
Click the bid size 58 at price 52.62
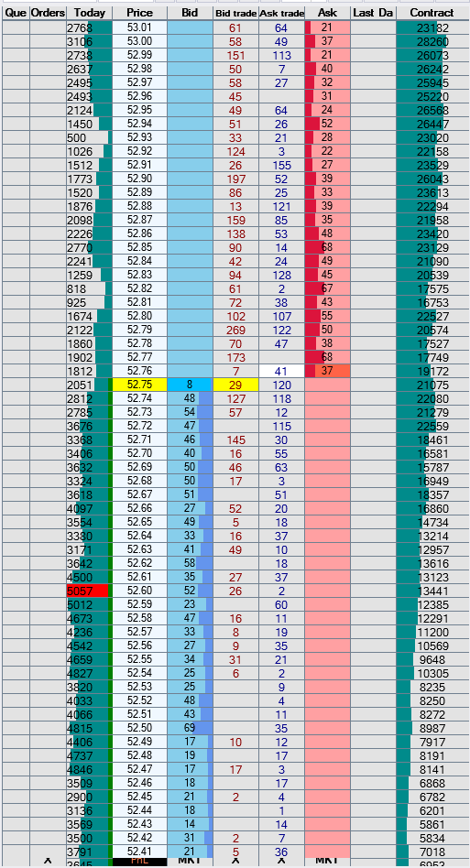coord(190,563)
